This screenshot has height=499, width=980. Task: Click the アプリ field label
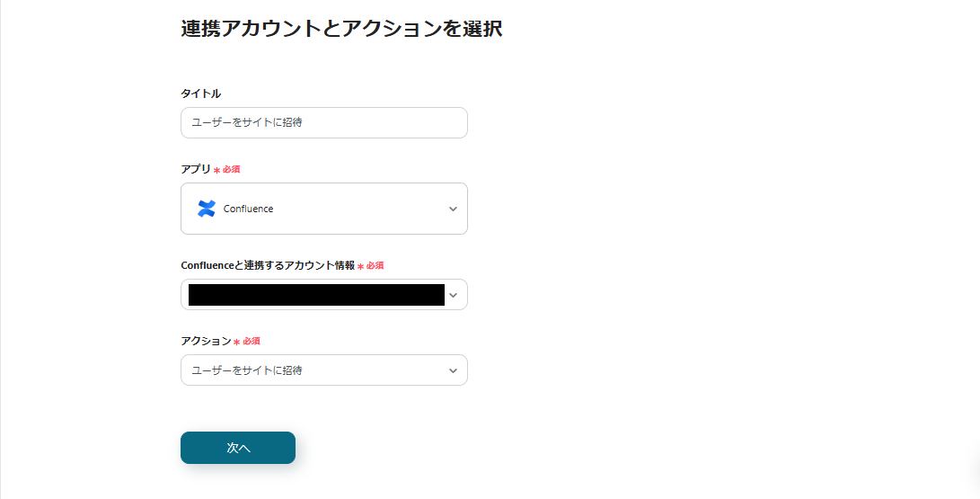click(x=196, y=169)
